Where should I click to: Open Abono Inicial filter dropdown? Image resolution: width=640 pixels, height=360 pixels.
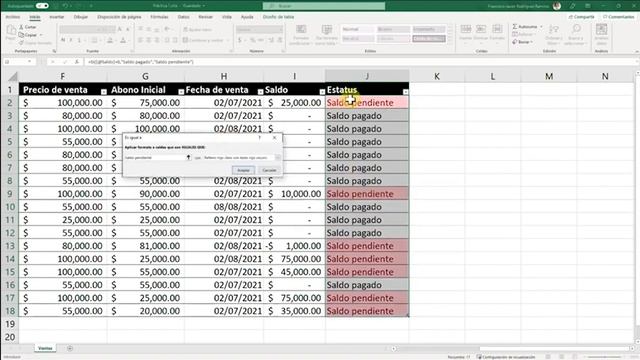[181, 92]
